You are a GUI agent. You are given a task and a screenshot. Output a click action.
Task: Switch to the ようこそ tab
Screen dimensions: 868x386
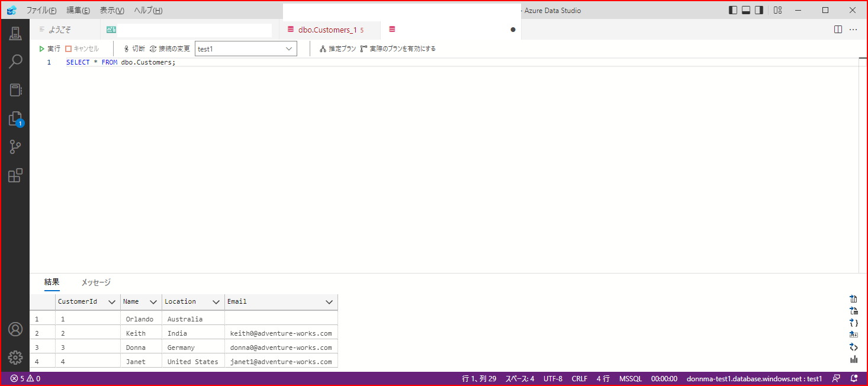[x=59, y=30]
